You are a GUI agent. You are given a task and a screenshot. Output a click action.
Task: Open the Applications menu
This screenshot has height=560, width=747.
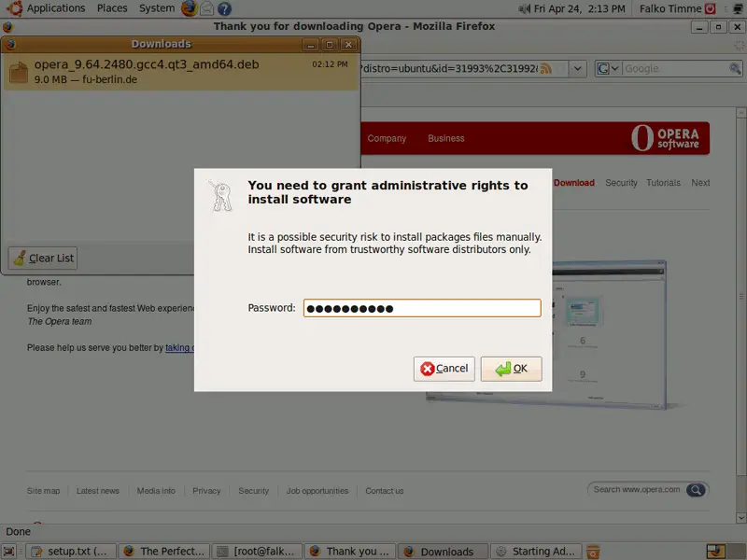pyautogui.click(x=56, y=8)
